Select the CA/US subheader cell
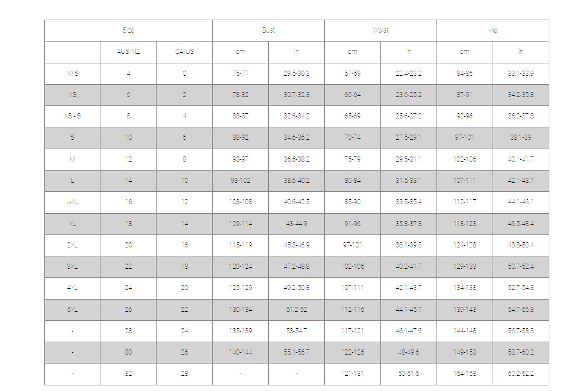The image size is (588, 391). click(184, 52)
